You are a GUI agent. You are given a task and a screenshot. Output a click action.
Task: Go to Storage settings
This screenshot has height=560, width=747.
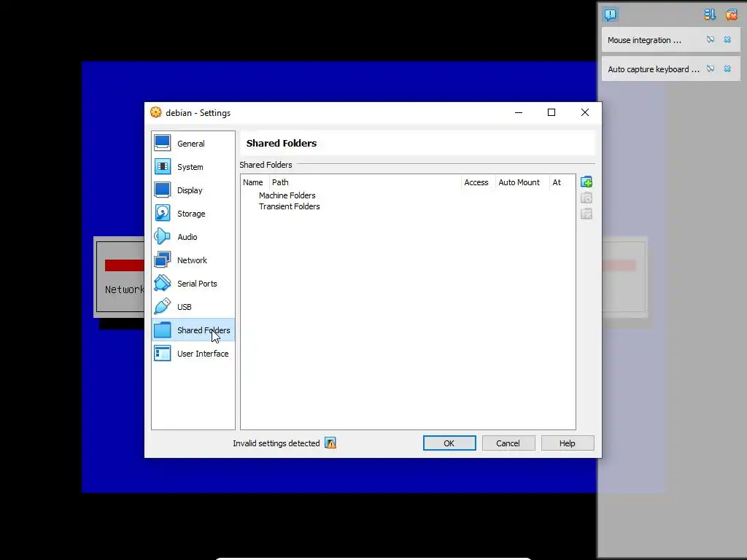pyautogui.click(x=193, y=214)
